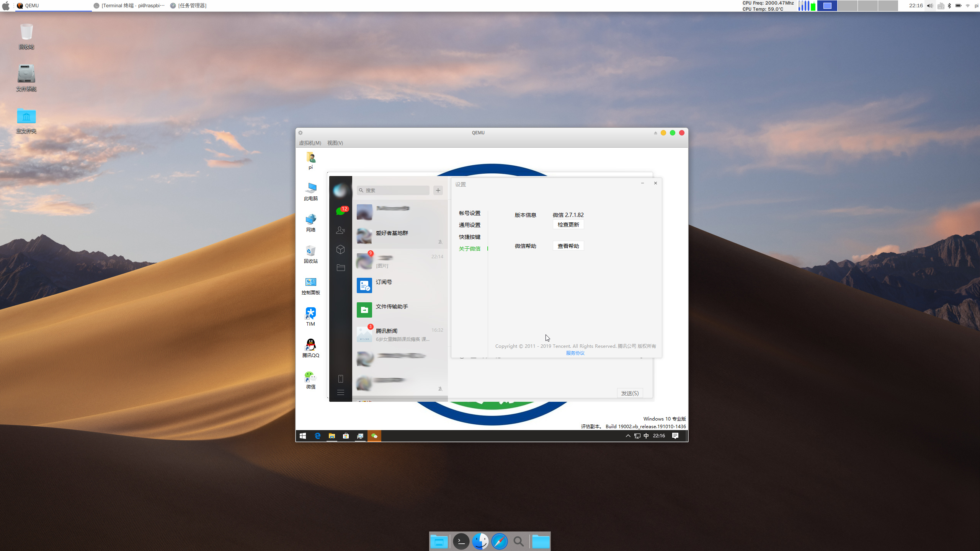The height and width of the screenshot is (551, 980).
Task: Select 快捷按键 settings section
Action: (x=469, y=237)
